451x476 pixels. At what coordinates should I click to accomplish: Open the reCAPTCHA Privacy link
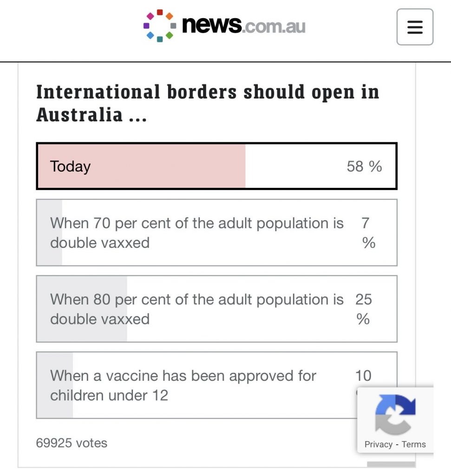(378, 444)
